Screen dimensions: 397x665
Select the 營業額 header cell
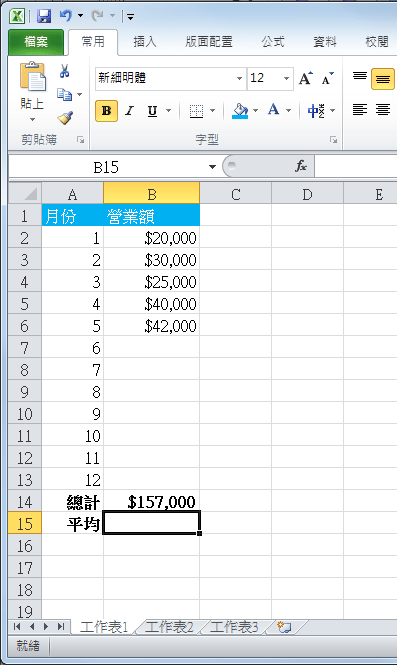[151, 216]
